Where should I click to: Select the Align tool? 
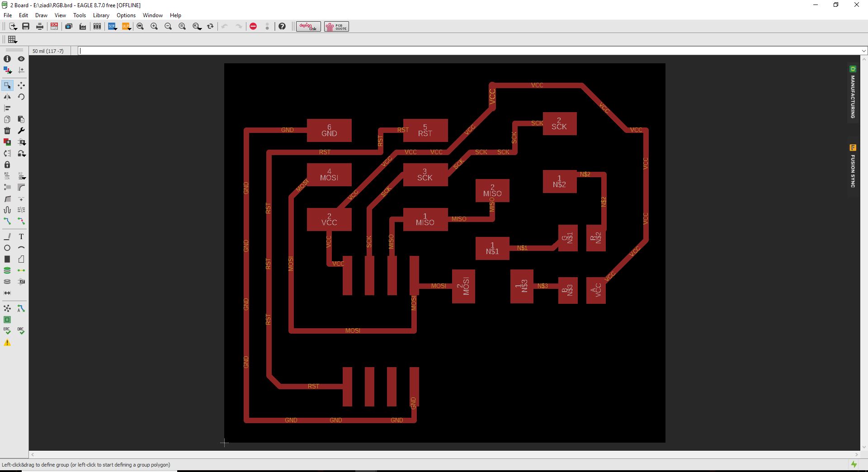pyautogui.click(x=7, y=108)
